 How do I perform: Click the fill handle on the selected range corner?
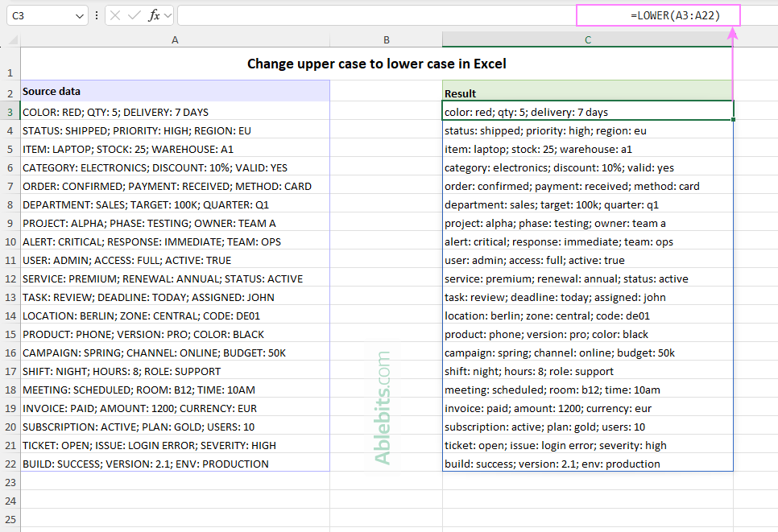(732, 118)
